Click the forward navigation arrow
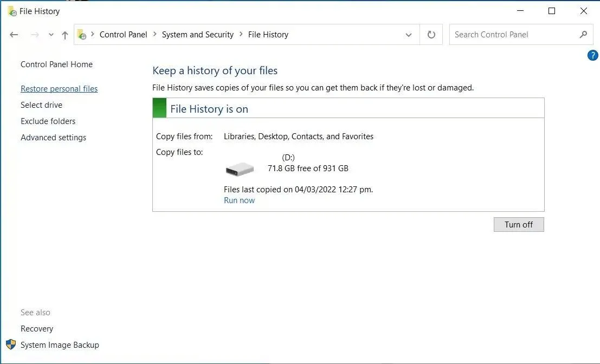The image size is (600, 364). click(x=35, y=35)
